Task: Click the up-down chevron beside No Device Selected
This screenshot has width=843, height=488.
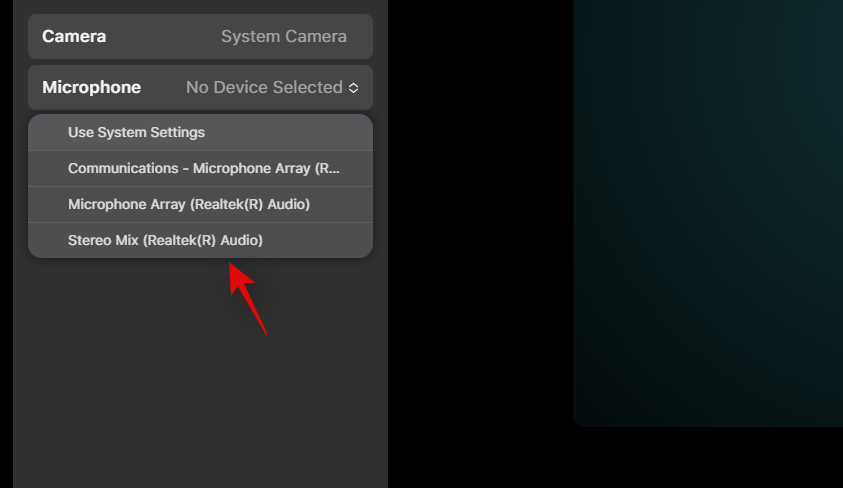Action: (x=353, y=88)
